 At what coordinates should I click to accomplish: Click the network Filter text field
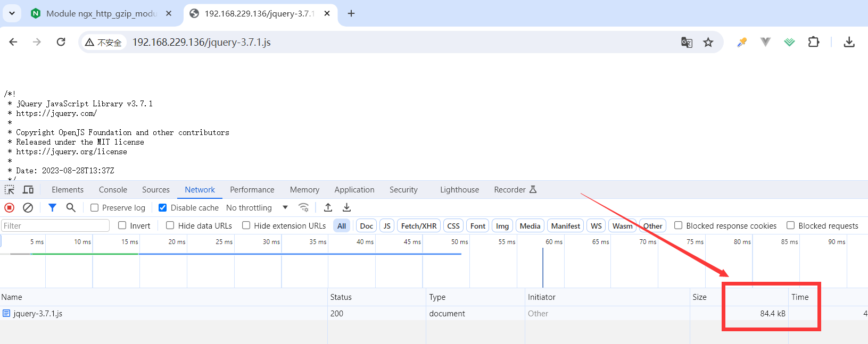pyautogui.click(x=55, y=226)
